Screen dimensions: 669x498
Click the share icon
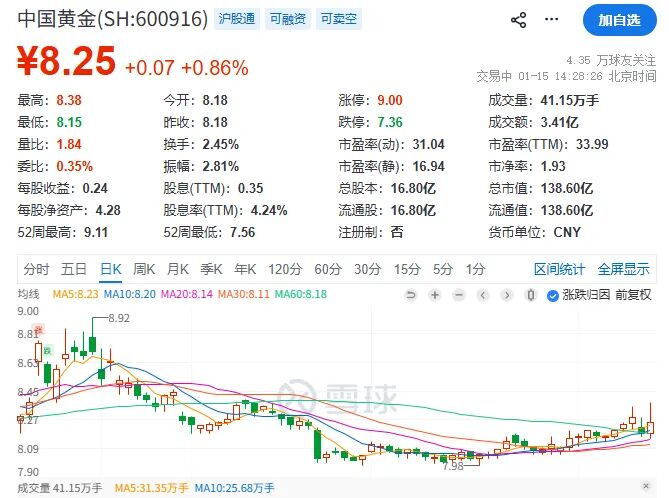point(518,20)
